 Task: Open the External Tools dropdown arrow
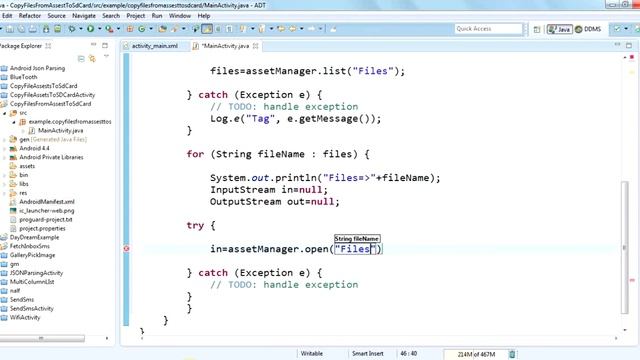coord(118,29)
